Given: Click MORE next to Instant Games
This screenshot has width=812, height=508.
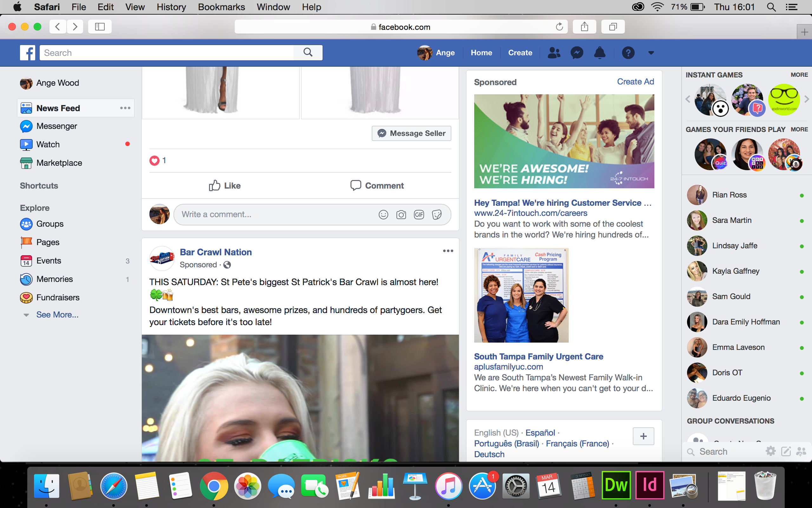Looking at the screenshot, I should tap(799, 75).
